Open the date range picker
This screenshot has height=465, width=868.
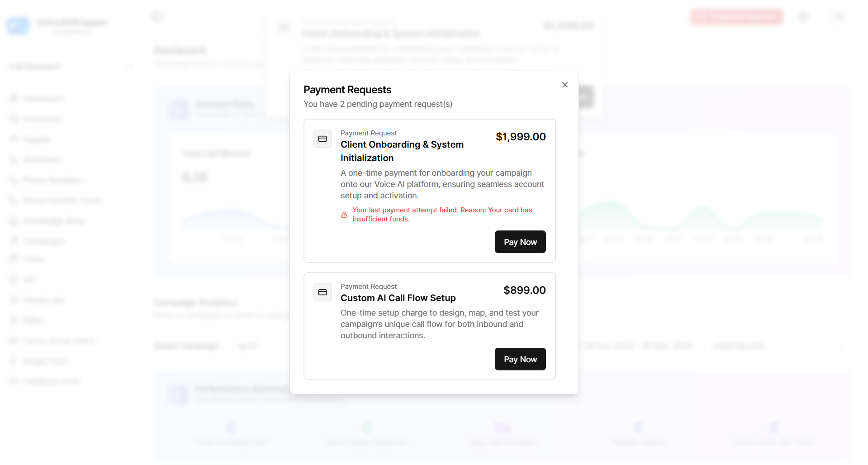[638, 346]
